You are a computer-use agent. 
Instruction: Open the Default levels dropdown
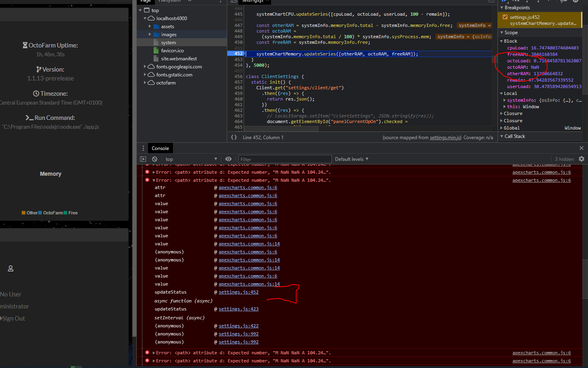pos(351,159)
